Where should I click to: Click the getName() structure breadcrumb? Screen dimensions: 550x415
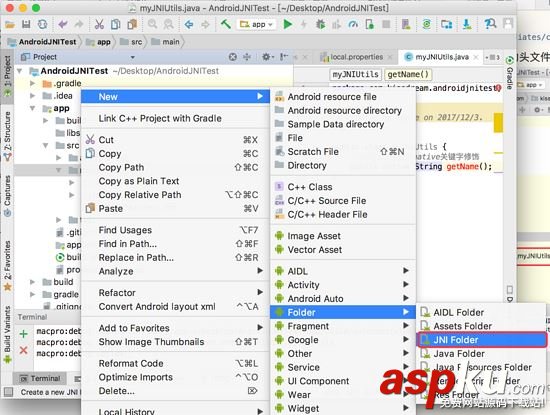pos(408,74)
